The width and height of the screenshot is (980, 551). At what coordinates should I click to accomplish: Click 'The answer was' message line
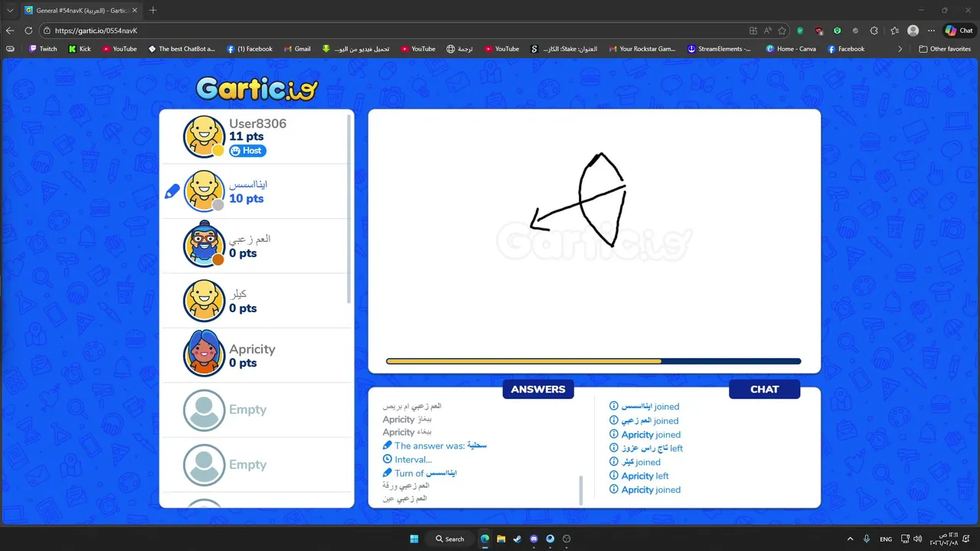pyautogui.click(x=434, y=445)
